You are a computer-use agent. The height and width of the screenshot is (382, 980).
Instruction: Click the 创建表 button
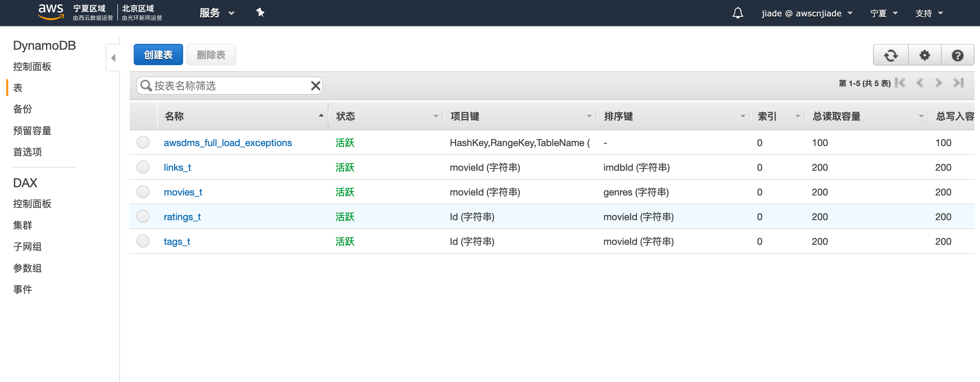coord(158,55)
